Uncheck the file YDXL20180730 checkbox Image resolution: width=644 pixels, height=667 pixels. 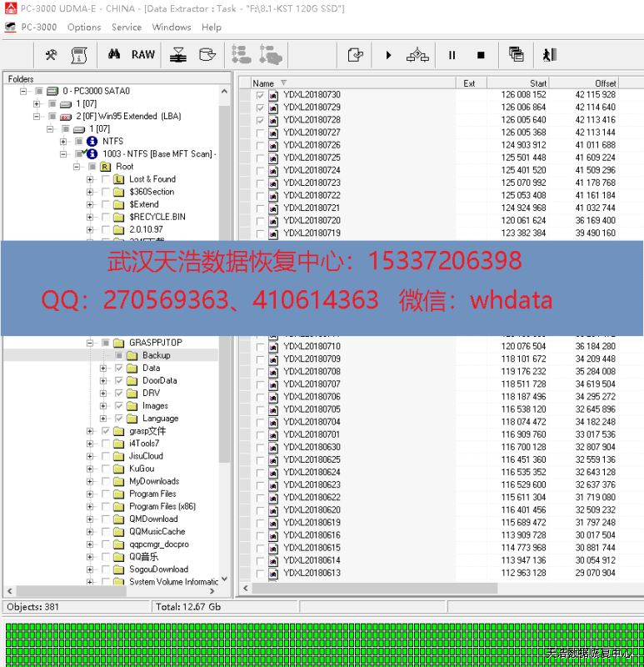tap(260, 95)
